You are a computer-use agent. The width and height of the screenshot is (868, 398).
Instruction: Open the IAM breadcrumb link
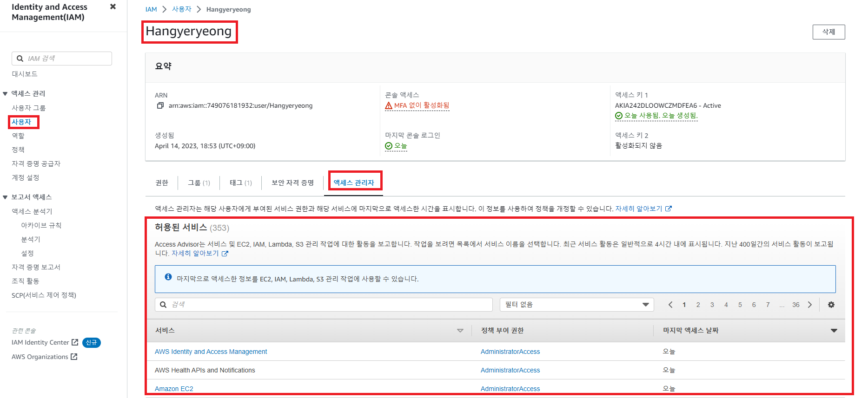(151, 9)
